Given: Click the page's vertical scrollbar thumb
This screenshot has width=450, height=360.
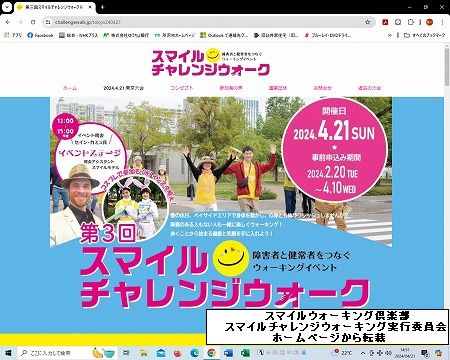Looking at the screenshot, I should (447, 68).
